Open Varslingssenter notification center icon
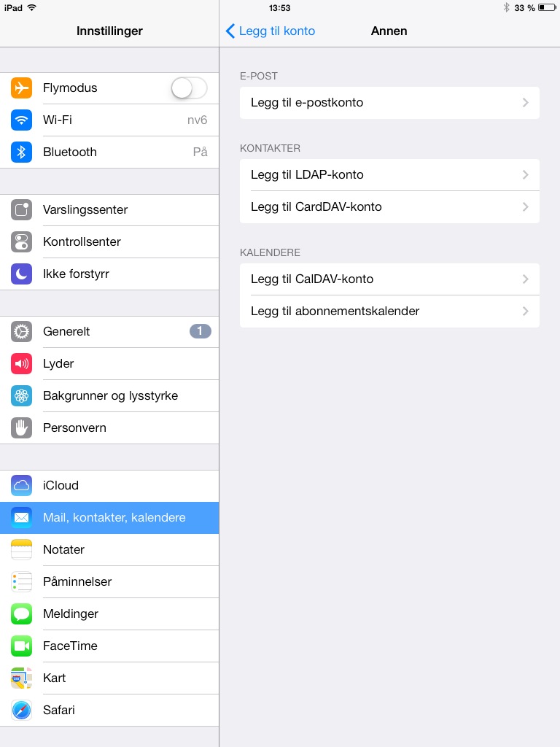 21,209
